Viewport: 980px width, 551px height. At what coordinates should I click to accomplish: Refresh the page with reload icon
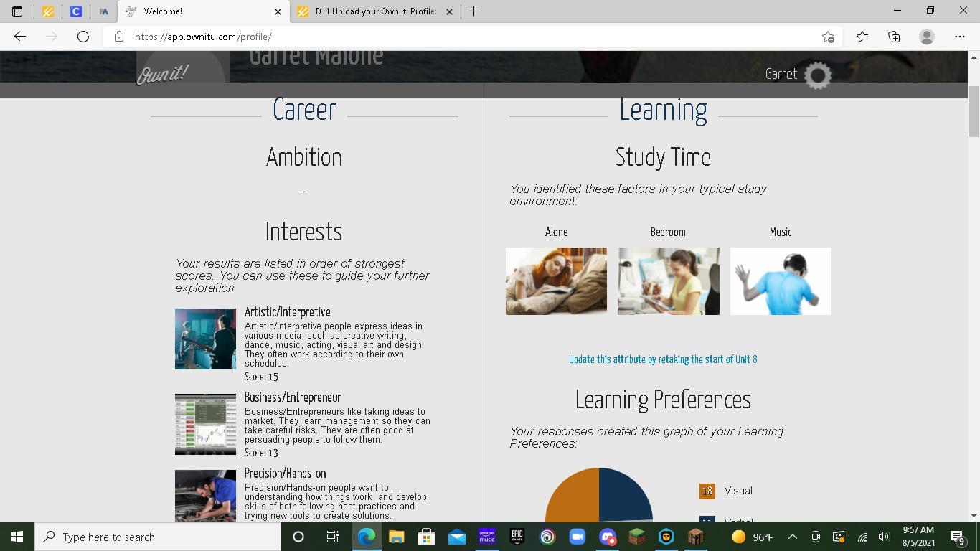coord(83,37)
